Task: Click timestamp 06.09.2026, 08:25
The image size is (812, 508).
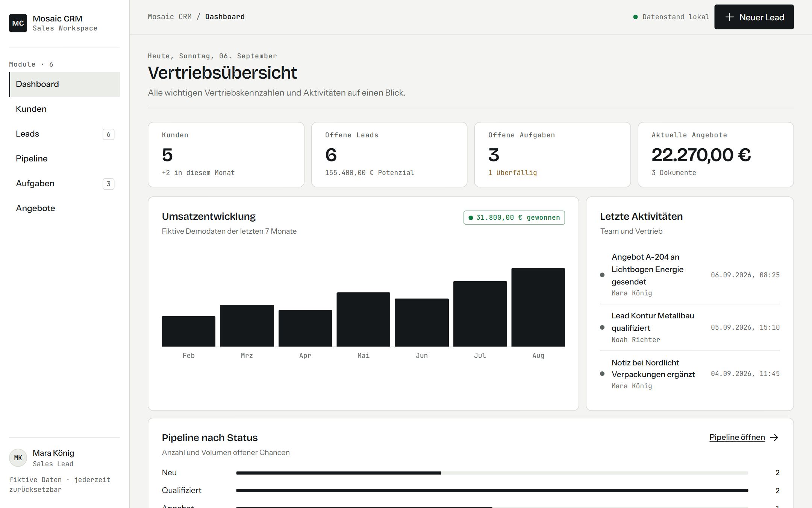Action: [x=745, y=275]
